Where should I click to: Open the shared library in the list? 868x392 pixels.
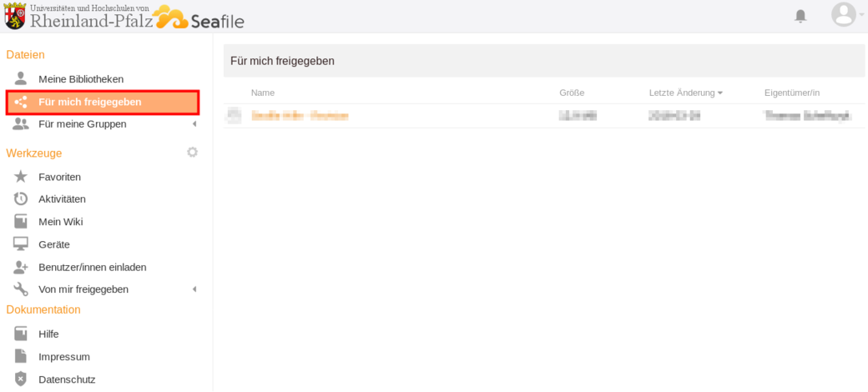click(300, 116)
